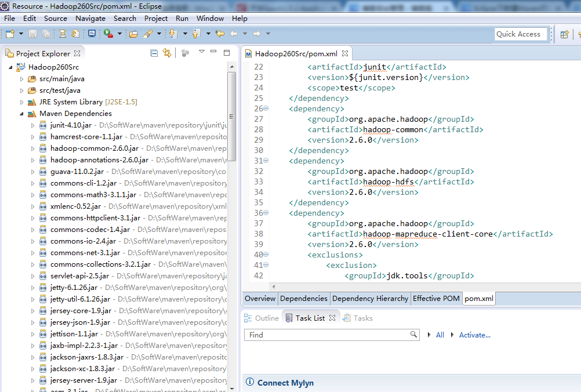Open the Next Annotation dropdown arrow

click(x=186, y=34)
